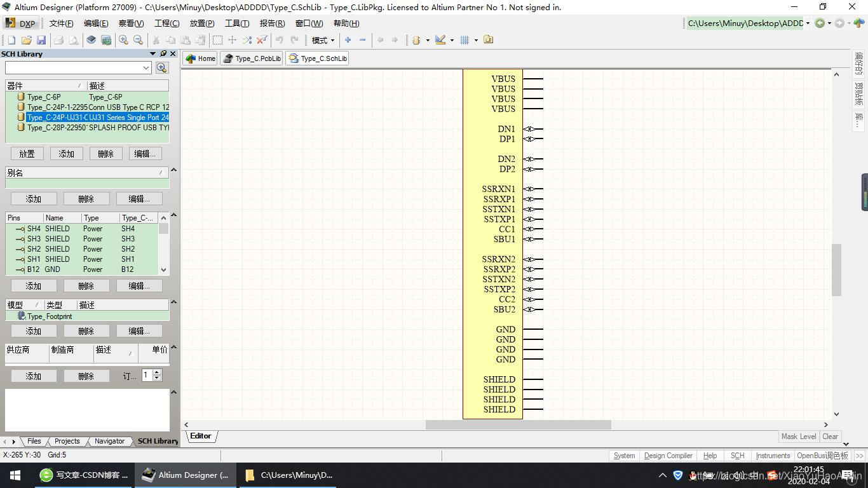Viewport: 868px width, 488px height.
Task: Click the print preview icon
Action: click(74, 40)
